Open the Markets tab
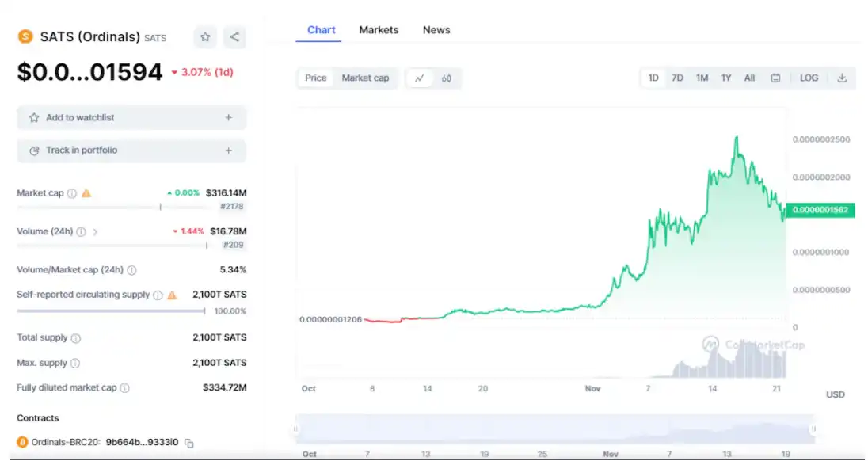 [x=379, y=30]
